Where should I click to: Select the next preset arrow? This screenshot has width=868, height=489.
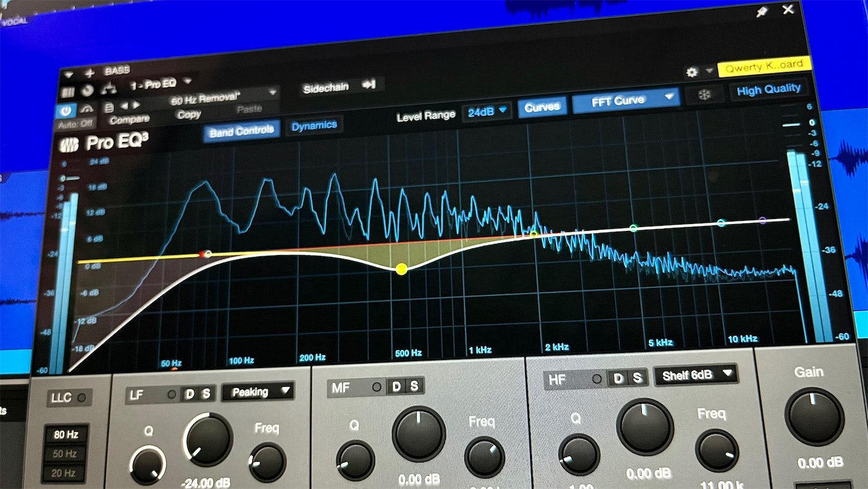click(x=136, y=105)
